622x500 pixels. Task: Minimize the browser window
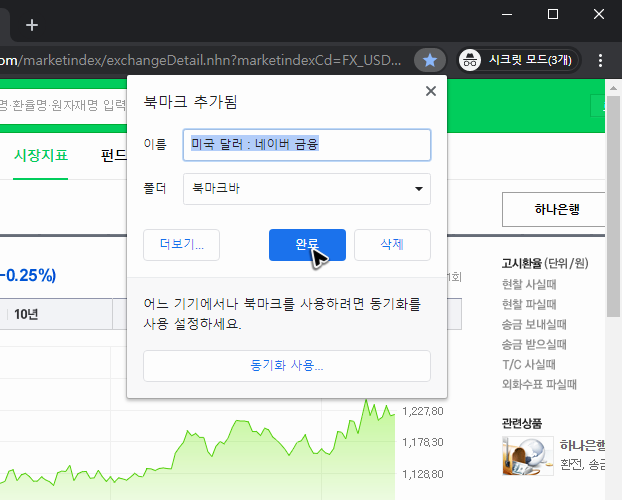(x=507, y=14)
